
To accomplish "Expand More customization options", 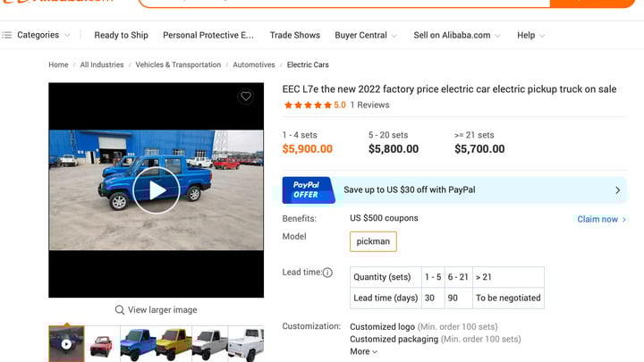I will click(x=363, y=351).
